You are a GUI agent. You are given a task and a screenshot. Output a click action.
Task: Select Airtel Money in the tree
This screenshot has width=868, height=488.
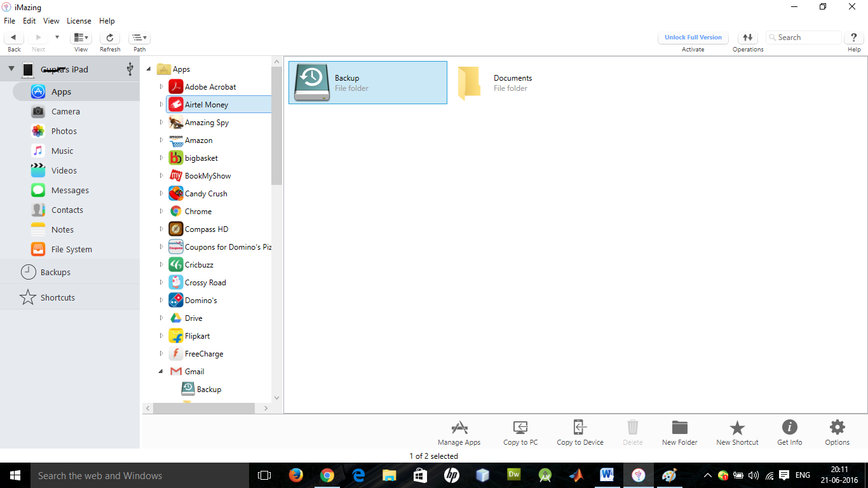218,105
